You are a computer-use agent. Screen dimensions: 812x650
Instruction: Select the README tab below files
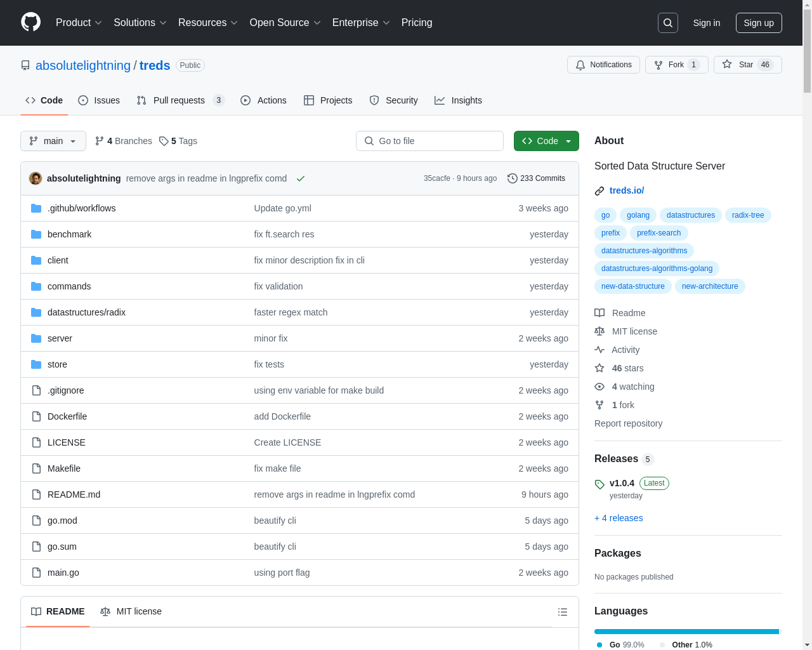58,611
